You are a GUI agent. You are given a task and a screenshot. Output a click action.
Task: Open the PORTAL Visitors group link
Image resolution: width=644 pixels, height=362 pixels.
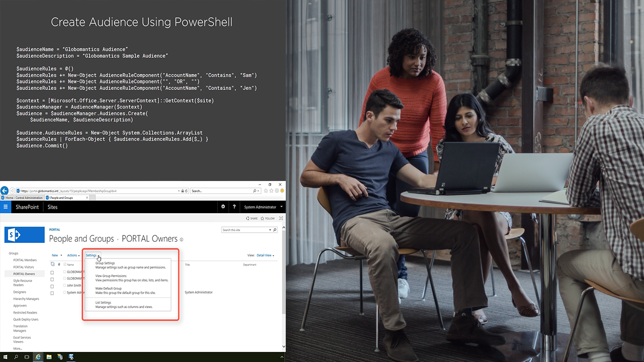coord(24,267)
